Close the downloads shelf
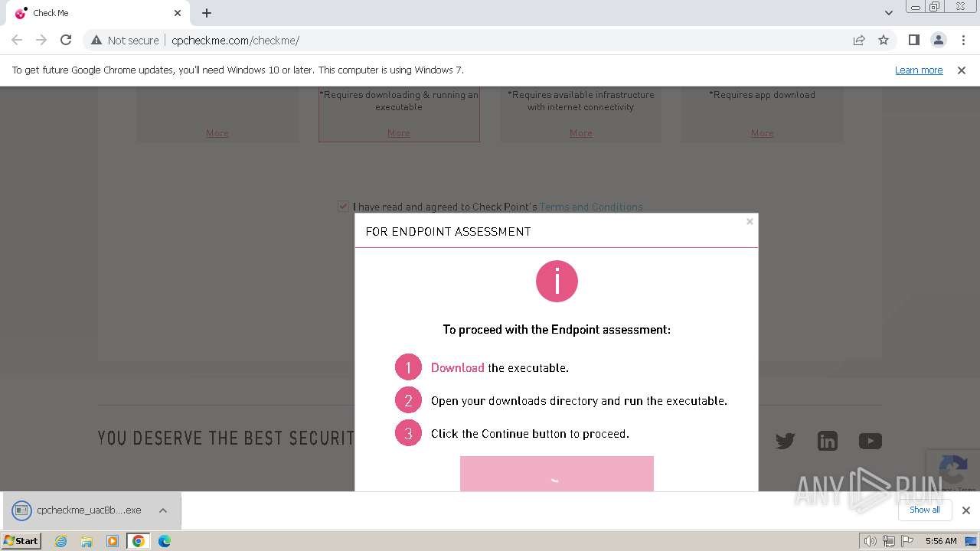 pos(966,510)
